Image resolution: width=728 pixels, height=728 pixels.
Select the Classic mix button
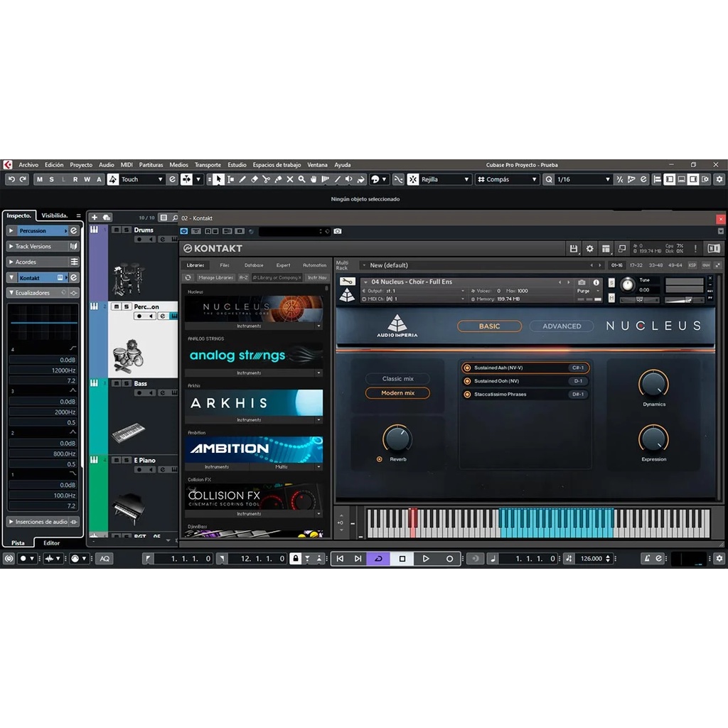pyautogui.click(x=397, y=379)
